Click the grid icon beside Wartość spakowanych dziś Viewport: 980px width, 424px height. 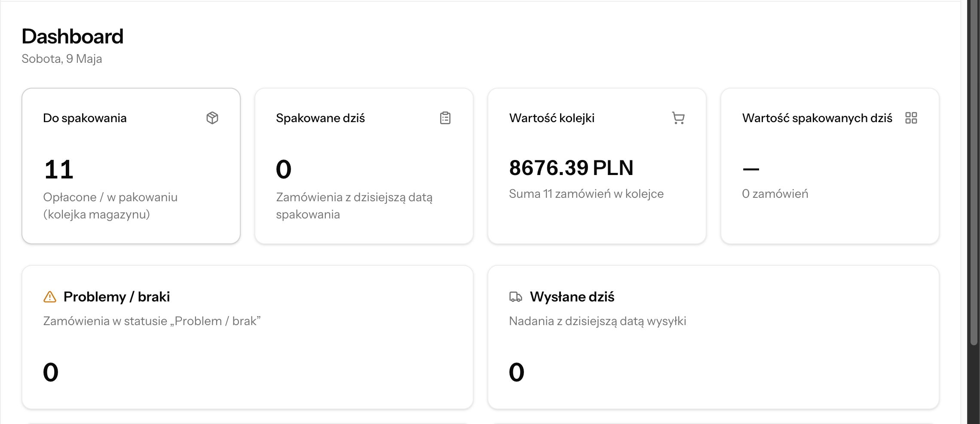[x=911, y=118]
